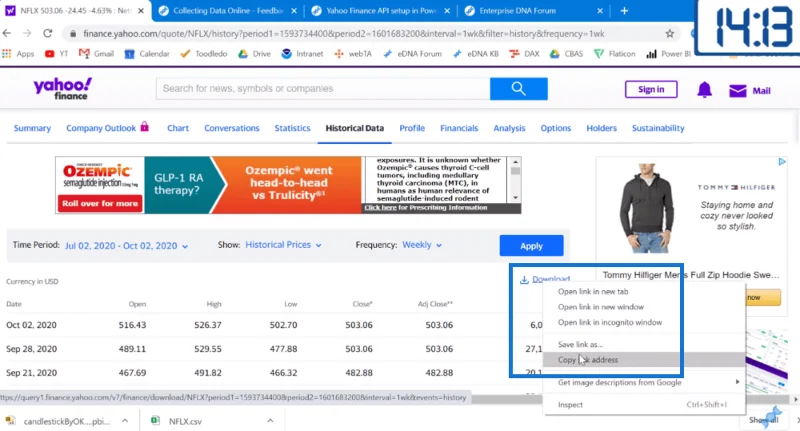Expand the Frequency Weekly dropdown
800x431 pixels.
click(422, 245)
